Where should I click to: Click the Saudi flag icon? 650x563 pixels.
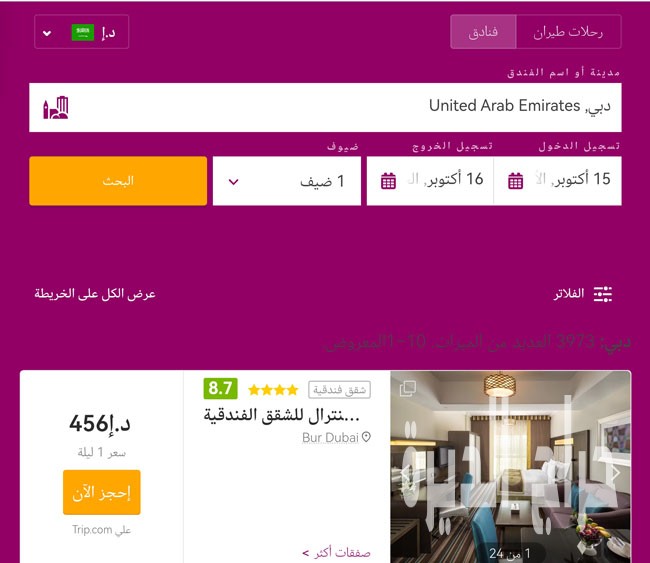click(82, 32)
